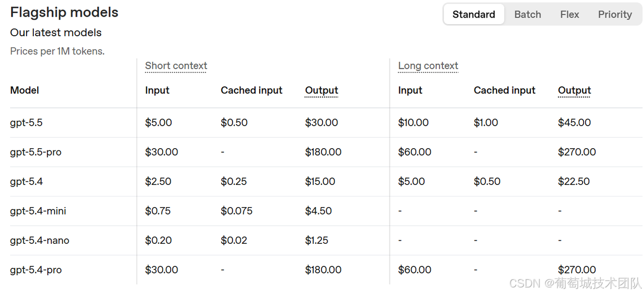Image resolution: width=644 pixels, height=294 pixels.
Task: Click gpt-5.4 long context $22.50 output price
Action: point(574,181)
